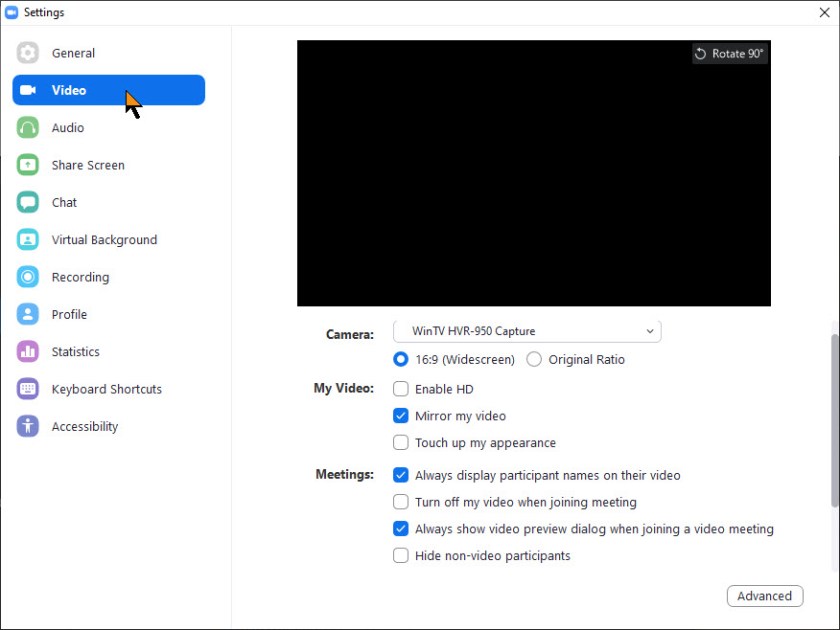Open the Profile settings section

[29, 314]
